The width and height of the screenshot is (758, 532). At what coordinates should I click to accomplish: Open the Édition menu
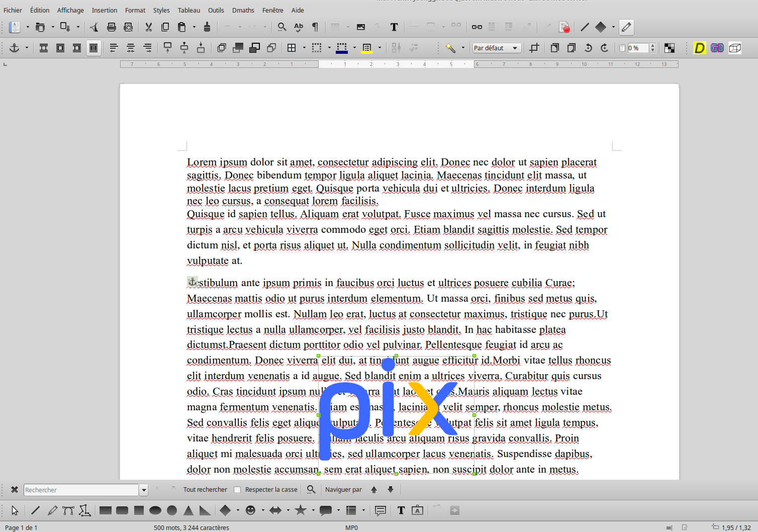click(x=40, y=10)
